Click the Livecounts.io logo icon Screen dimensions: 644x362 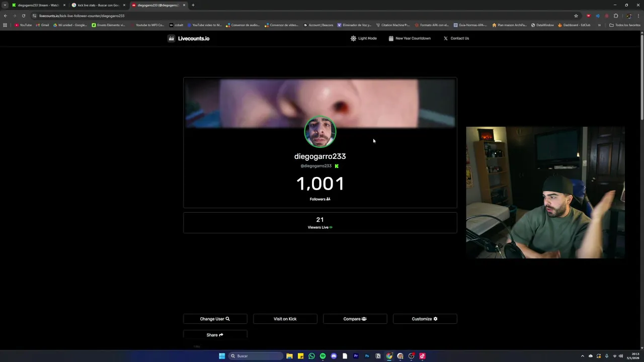(171, 38)
